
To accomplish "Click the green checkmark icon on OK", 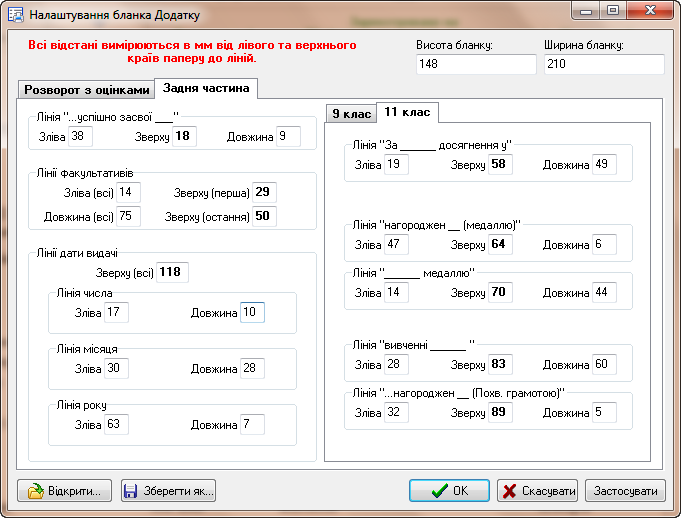I will coord(438,491).
